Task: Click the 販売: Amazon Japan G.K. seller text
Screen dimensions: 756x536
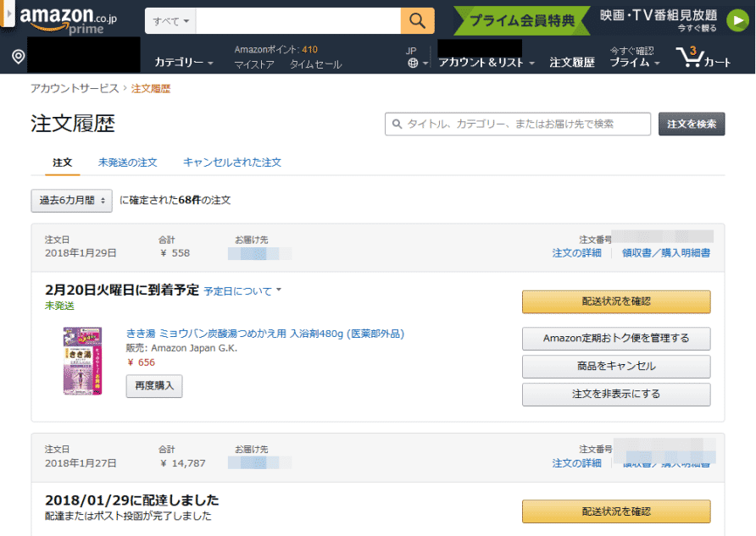Action: tap(181, 348)
